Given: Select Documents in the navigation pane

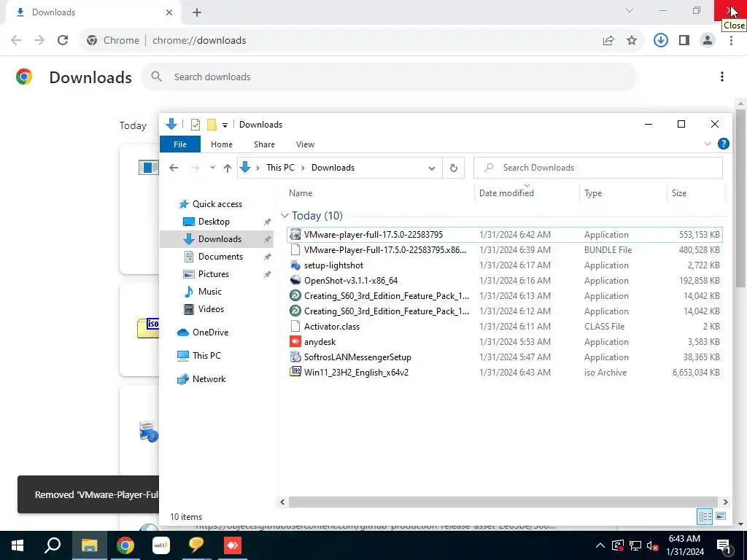Looking at the screenshot, I should (220, 256).
